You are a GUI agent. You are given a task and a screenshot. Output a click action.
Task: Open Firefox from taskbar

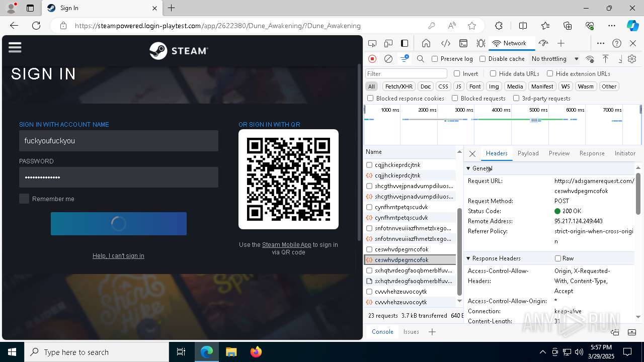pos(256,352)
